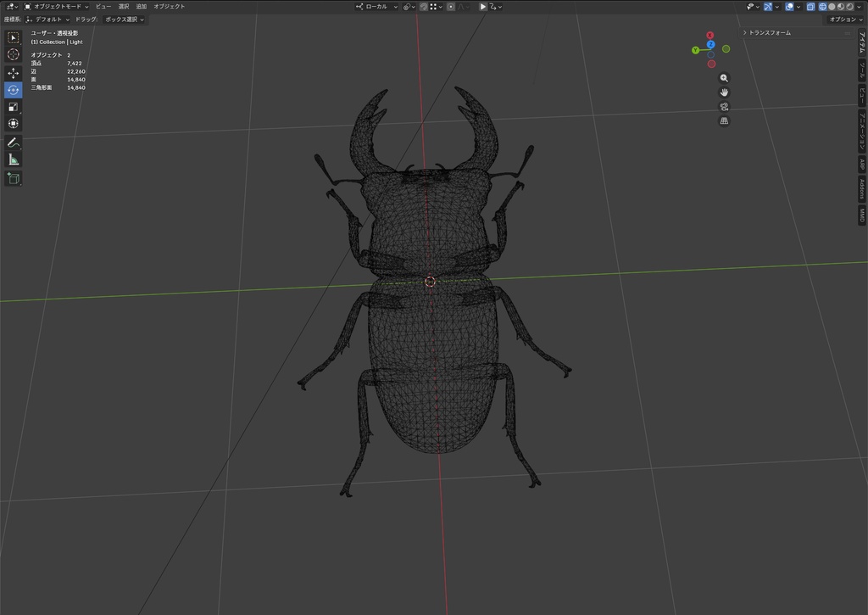
Task: Switch to ツール sidebar tab
Action: (862, 70)
